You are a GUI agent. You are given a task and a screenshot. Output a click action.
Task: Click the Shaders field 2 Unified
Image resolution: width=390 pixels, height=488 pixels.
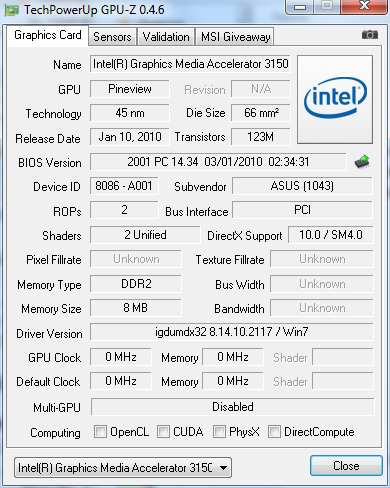(145, 235)
